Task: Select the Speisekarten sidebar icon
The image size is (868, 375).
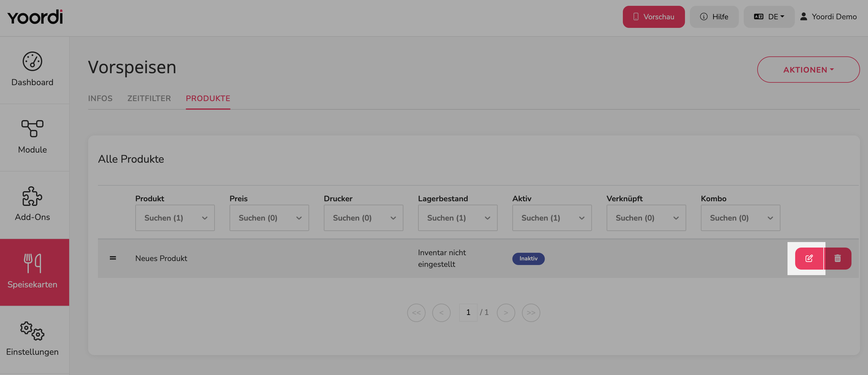Action: pos(32,263)
